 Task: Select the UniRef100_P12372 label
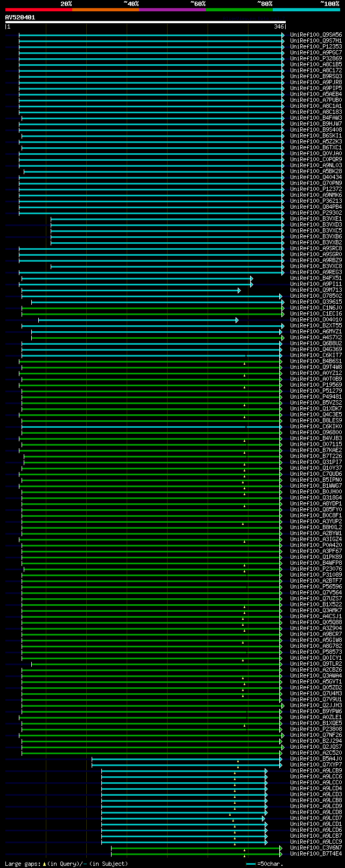pos(316,189)
